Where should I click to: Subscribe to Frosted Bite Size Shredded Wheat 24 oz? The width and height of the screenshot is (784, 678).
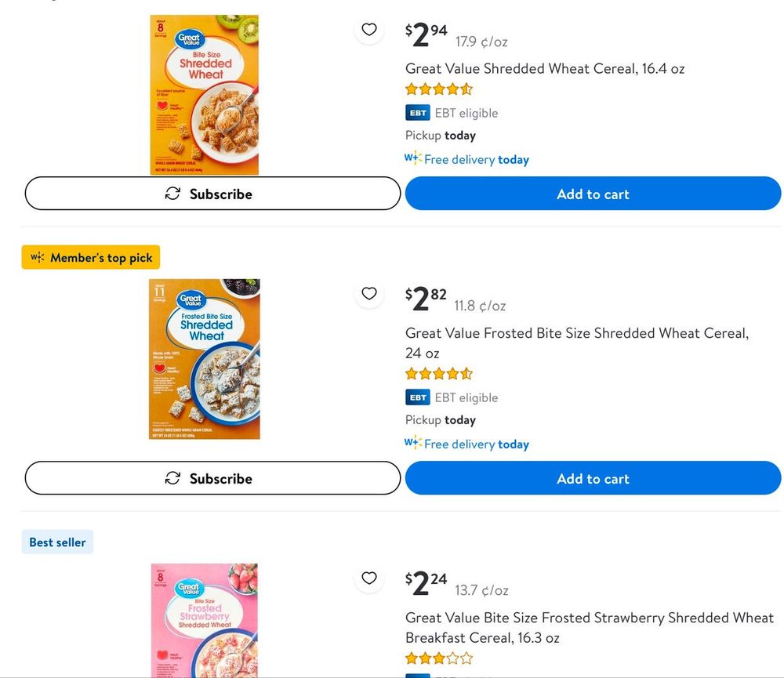[212, 478]
